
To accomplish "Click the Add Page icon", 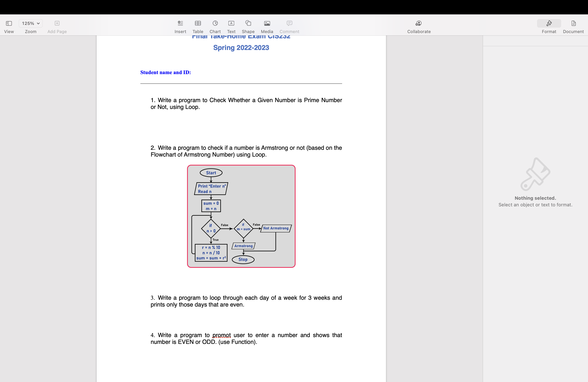I will 57,24.
